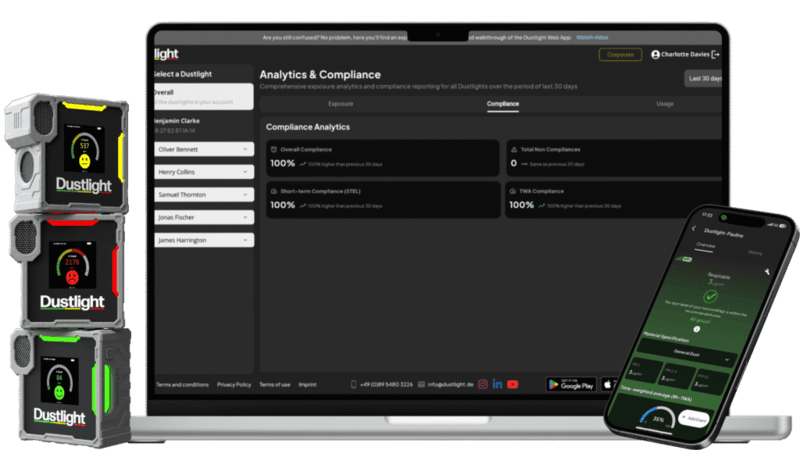Screen dimensions: 800x450
Task: Open the Overview tab on phone
Action: click(706, 245)
